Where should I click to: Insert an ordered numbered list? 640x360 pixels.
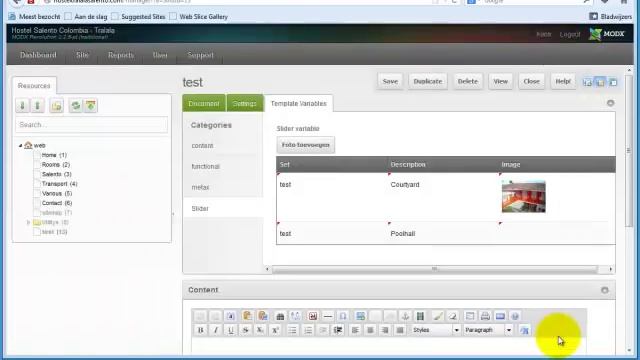tap(308, 330)
